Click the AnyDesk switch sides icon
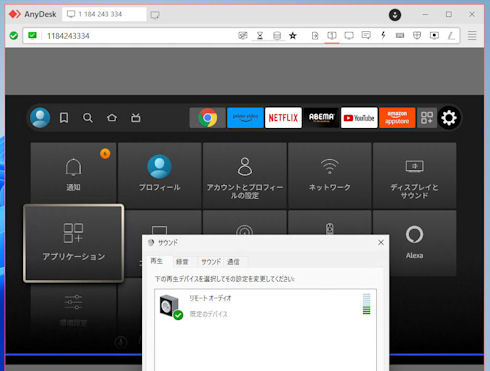490x371 pixels. 332,35
